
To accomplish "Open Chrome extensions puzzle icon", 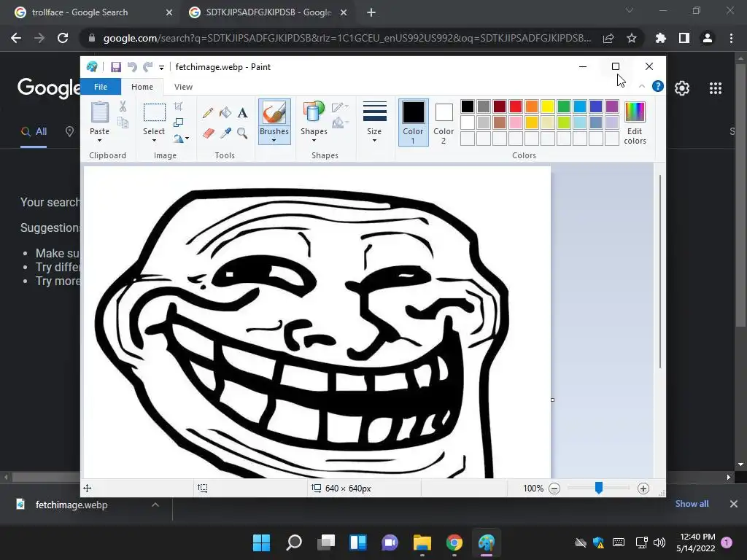I will pos(660,38).
